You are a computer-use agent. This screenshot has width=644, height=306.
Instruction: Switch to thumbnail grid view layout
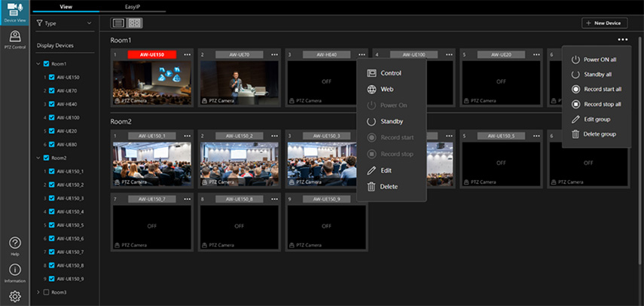[134, 23]
